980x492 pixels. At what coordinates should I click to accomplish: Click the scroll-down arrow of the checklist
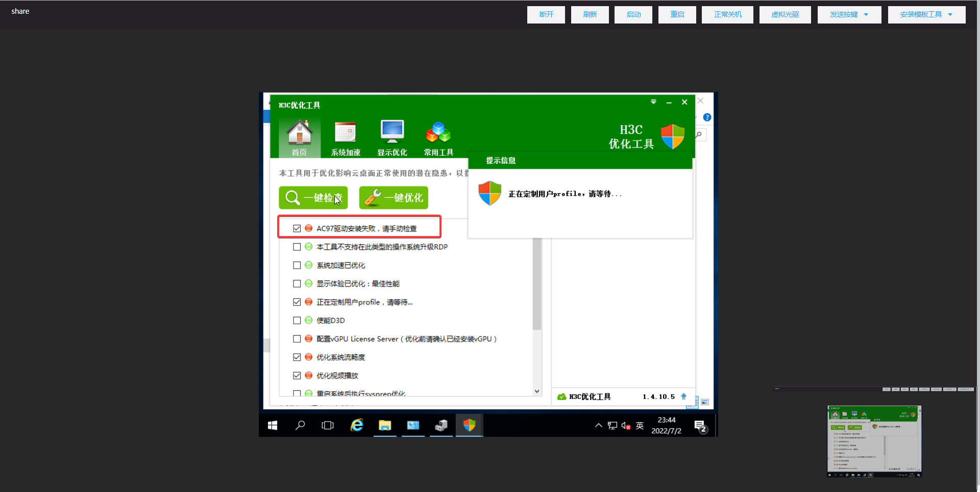click(537, 391)
